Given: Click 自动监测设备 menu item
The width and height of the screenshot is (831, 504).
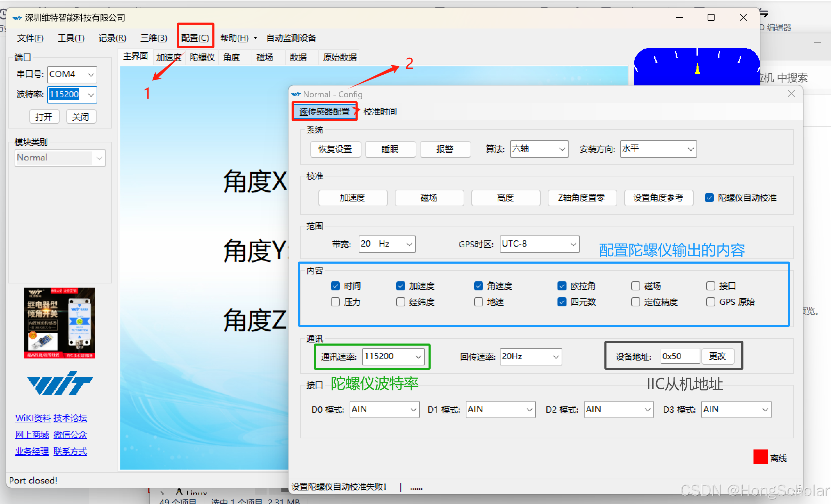Looking at the screenshot, I should click(291, 38).
